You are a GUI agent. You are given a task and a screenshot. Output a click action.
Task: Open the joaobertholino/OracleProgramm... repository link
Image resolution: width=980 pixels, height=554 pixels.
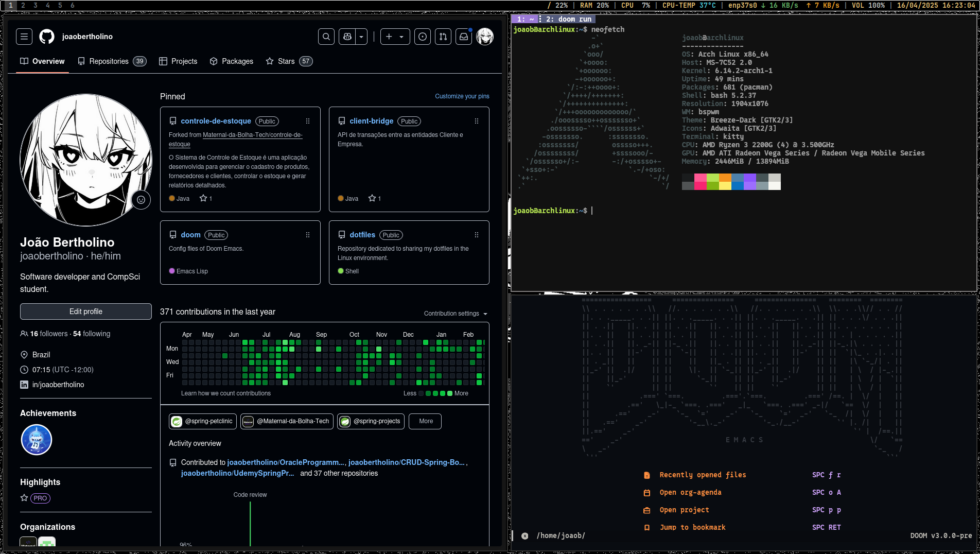pos(286,462)
